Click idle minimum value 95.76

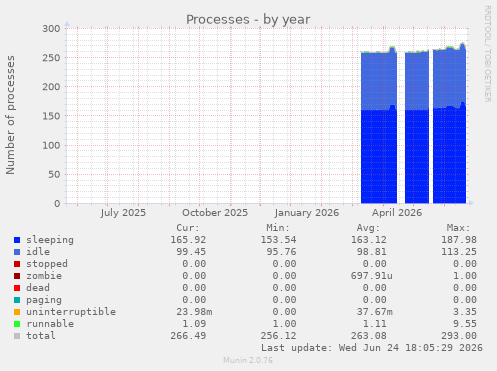coord(281,252)
